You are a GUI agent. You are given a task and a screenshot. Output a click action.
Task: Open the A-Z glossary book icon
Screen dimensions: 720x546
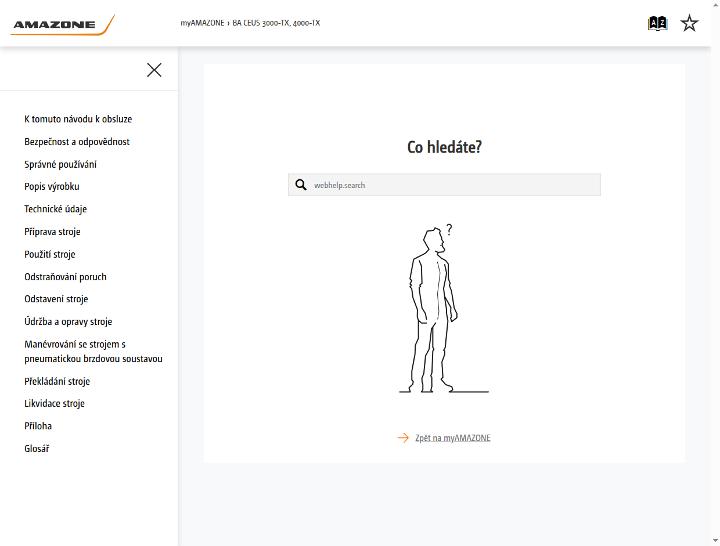point(657,23)
